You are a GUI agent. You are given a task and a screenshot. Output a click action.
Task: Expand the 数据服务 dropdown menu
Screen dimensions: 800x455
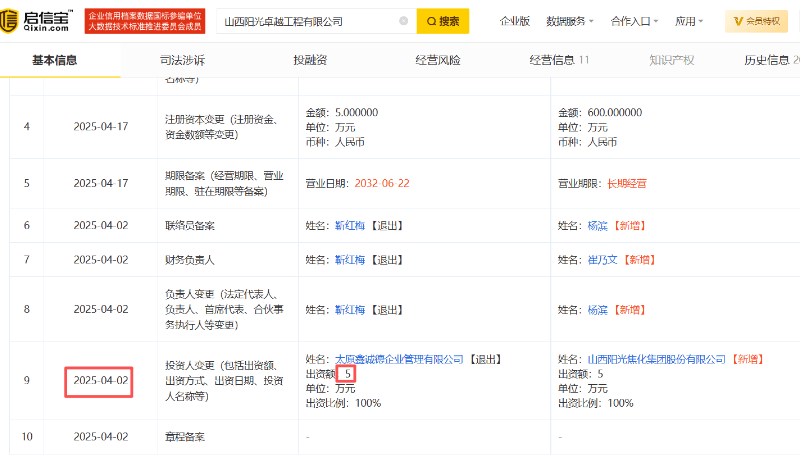point(571,21)
